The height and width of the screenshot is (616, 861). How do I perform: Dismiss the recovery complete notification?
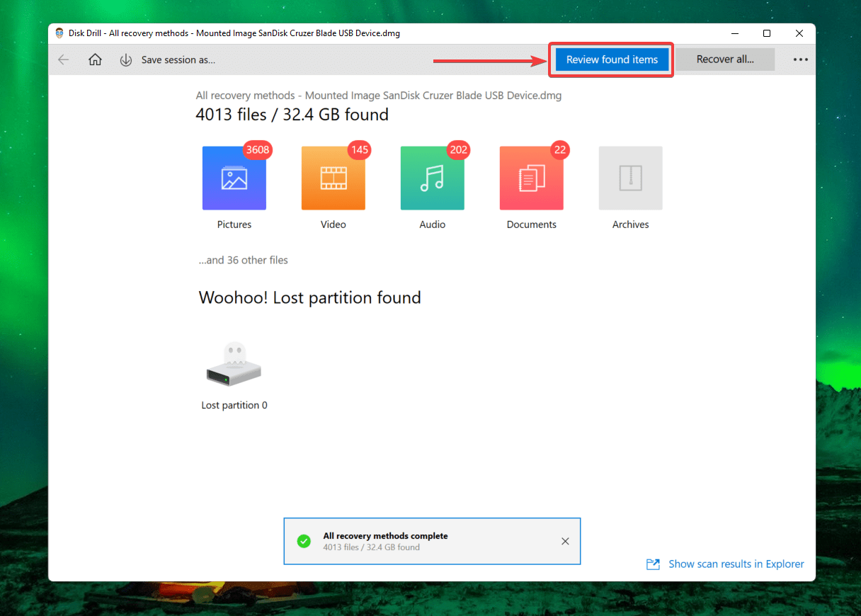565,542
